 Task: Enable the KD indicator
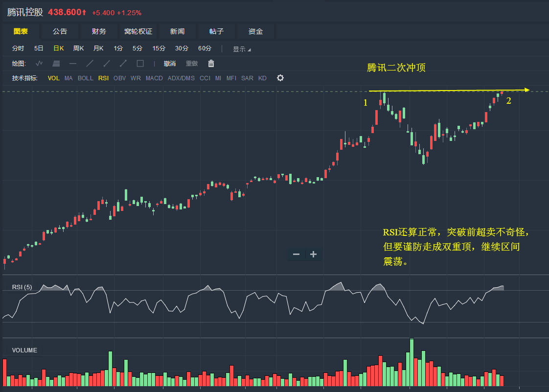(262, 78)
